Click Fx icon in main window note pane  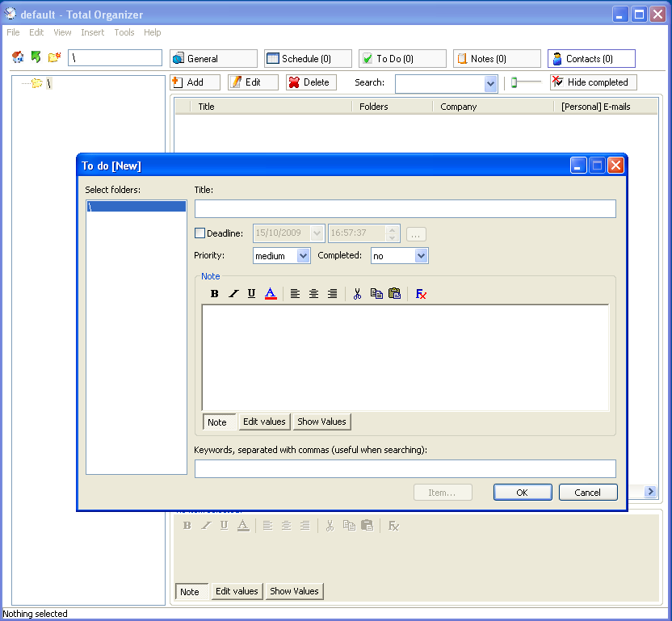[393, 526]
